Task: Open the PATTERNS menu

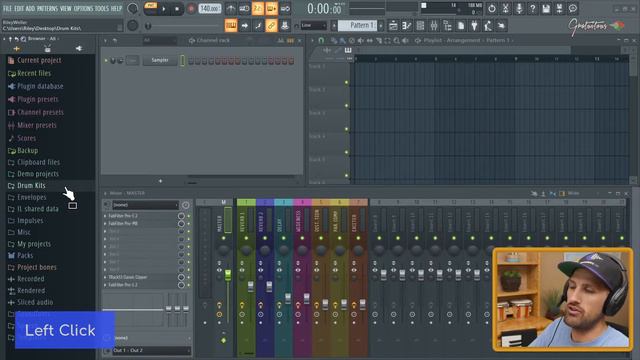Action: click(x=48, y=8)
